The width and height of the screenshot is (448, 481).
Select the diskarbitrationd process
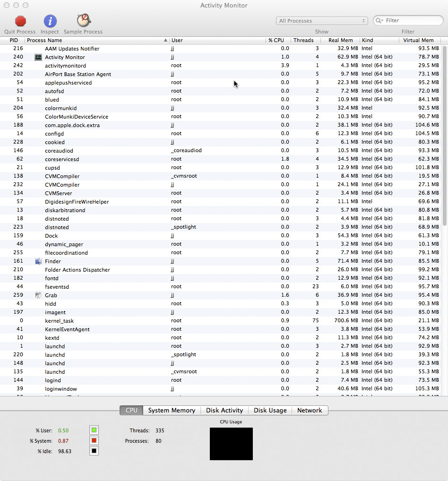(221, 210)
